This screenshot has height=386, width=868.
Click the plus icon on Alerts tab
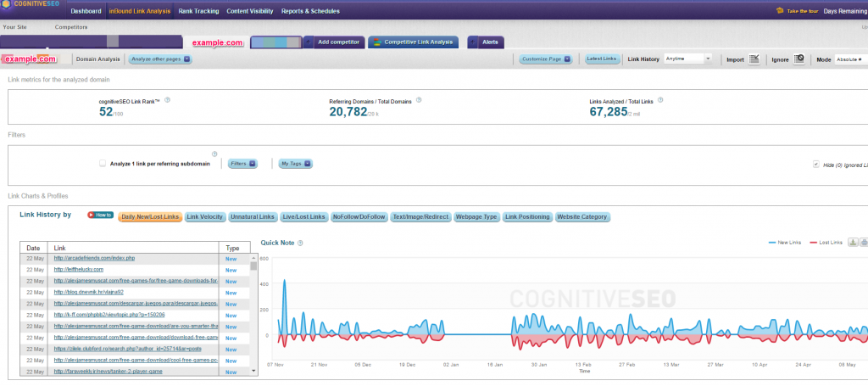[473, 42]
